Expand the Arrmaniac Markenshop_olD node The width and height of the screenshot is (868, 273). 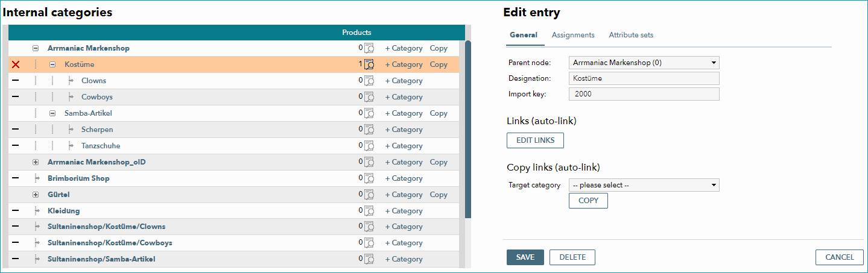(36, 162)
